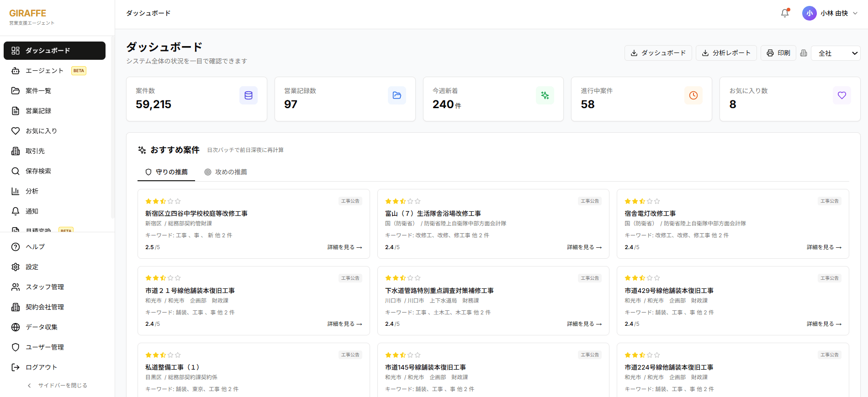The width and height of the screenshot is (868, 397).
Task: Click the 私道整備工事（1）card title
Action: pyautogui.click(x=174, y=367)
